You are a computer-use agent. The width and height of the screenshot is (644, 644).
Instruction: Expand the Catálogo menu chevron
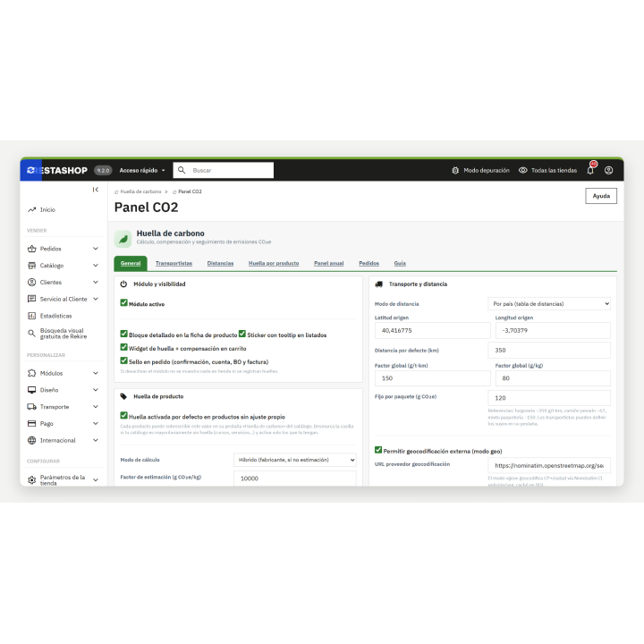pos(96,266)
